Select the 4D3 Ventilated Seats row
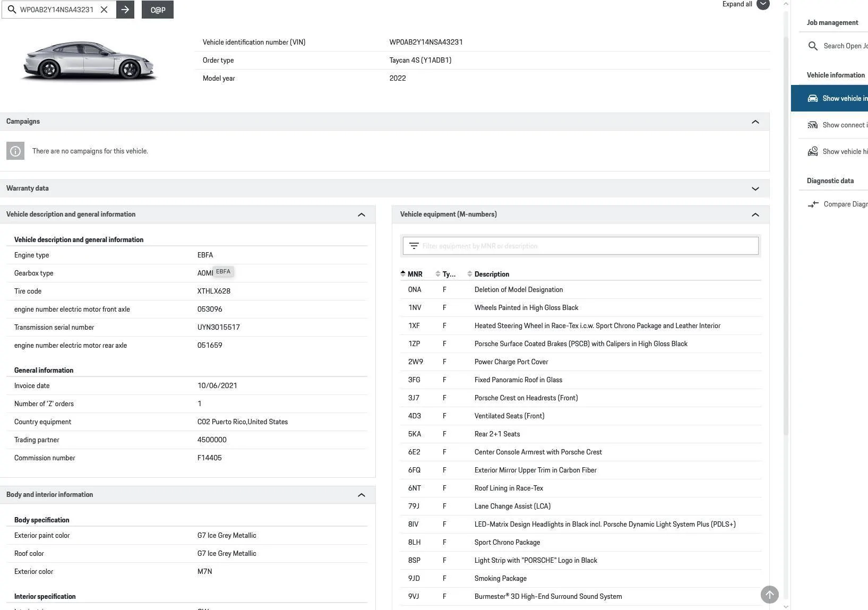The image size is (868, 610). [x=580, y=416]
